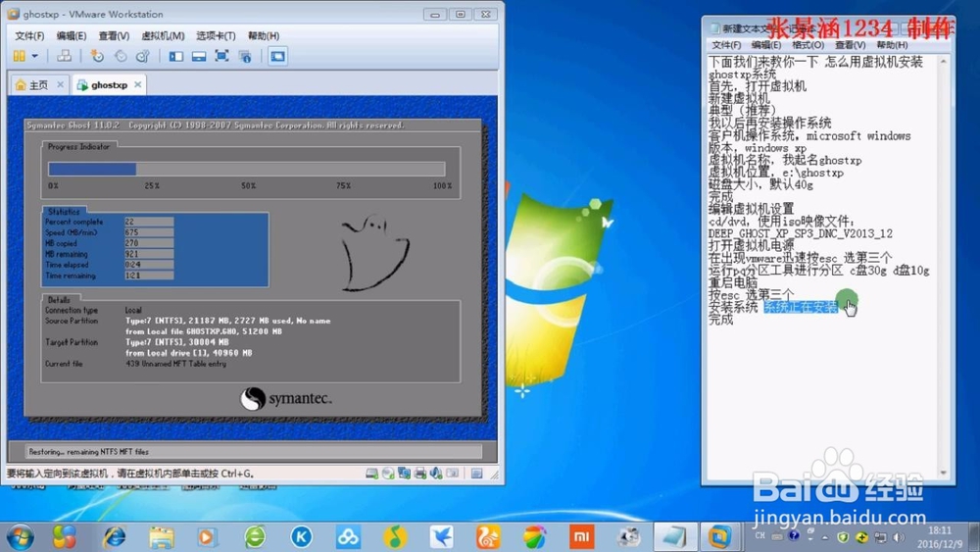Click the help question mark tray icon

click(x=794, y=535)
